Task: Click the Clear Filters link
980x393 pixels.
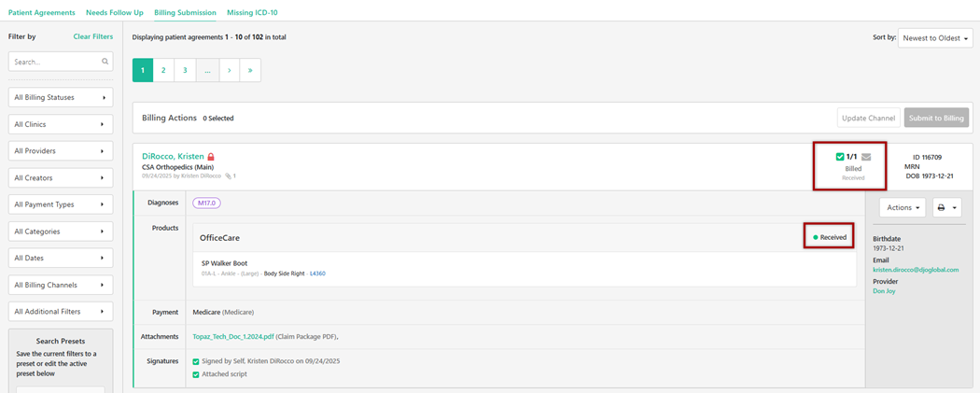Action: click(93, 36)
